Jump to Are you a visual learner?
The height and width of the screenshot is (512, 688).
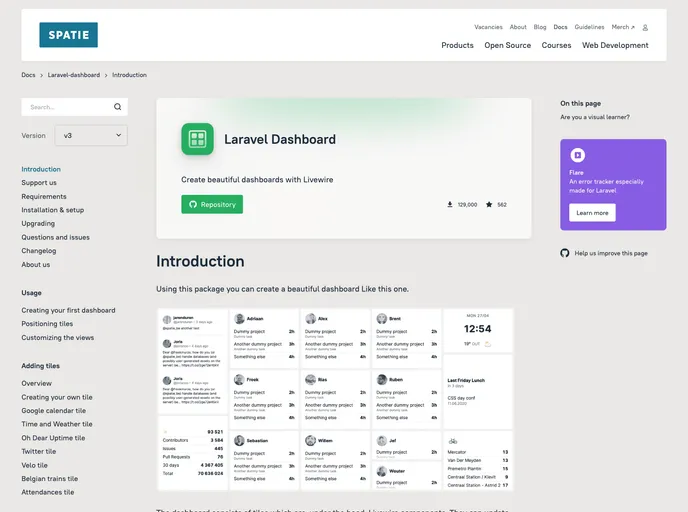coord(595,117)
